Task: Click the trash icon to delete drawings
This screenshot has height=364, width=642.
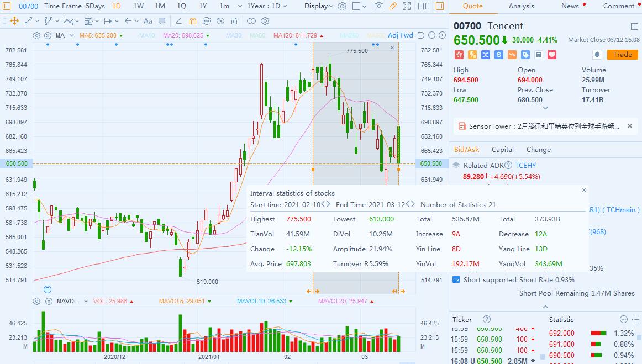Action: (234, 21)
